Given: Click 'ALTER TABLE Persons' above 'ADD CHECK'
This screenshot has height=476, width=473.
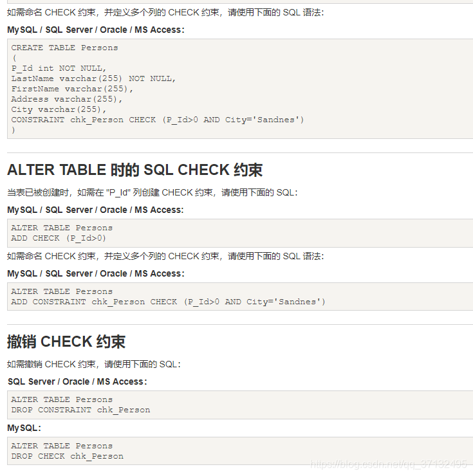Looking at the screenshot, I should tap(62, 228).
